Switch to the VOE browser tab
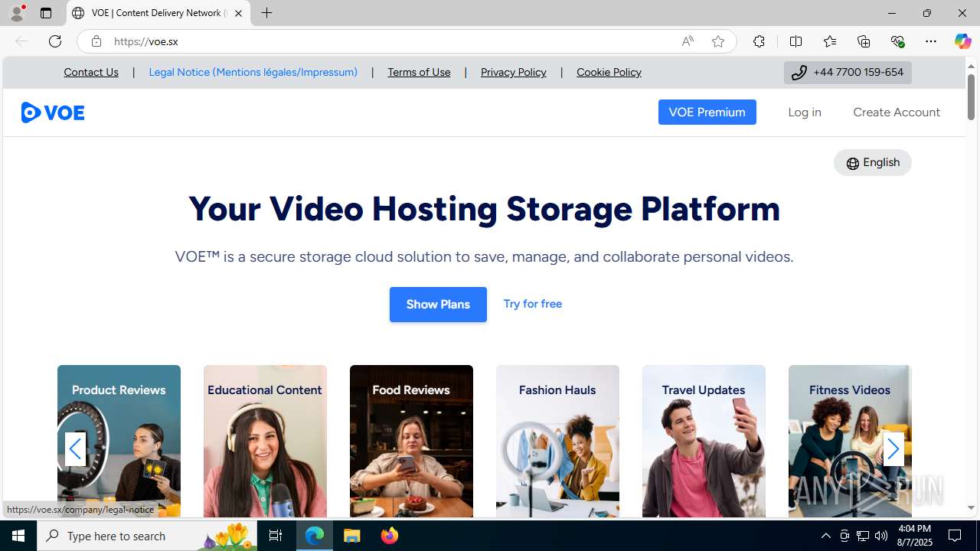The height and width of the screenshot is (551, 980). (x=158, y=13)
